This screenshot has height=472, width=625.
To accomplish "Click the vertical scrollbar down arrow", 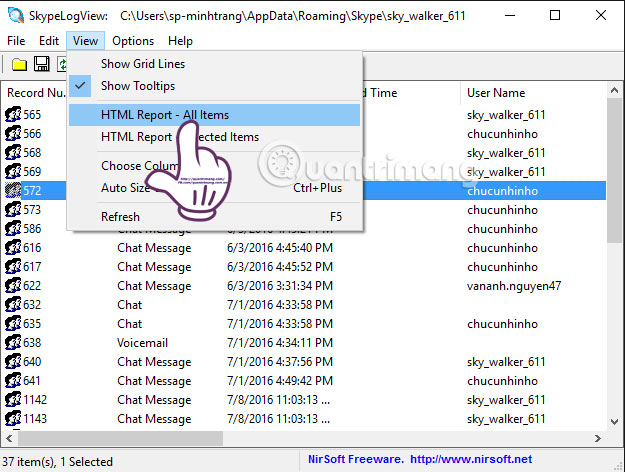I will (x=614, y=422).
